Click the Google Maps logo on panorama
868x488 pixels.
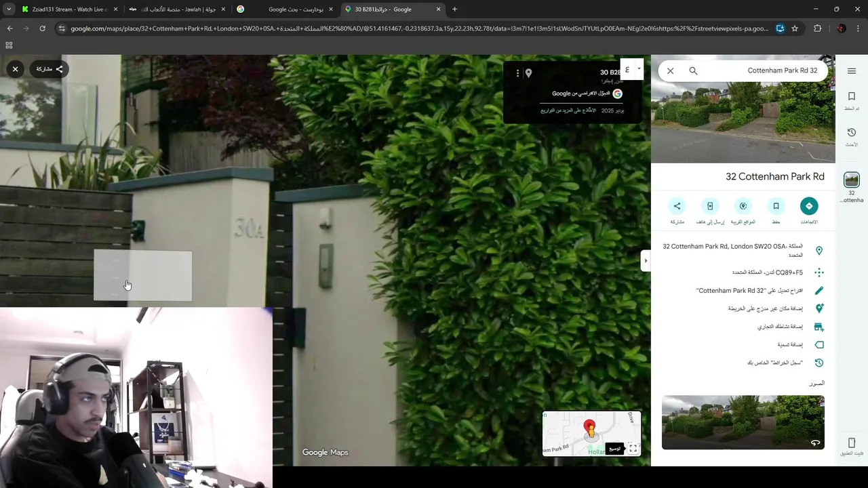325,452
